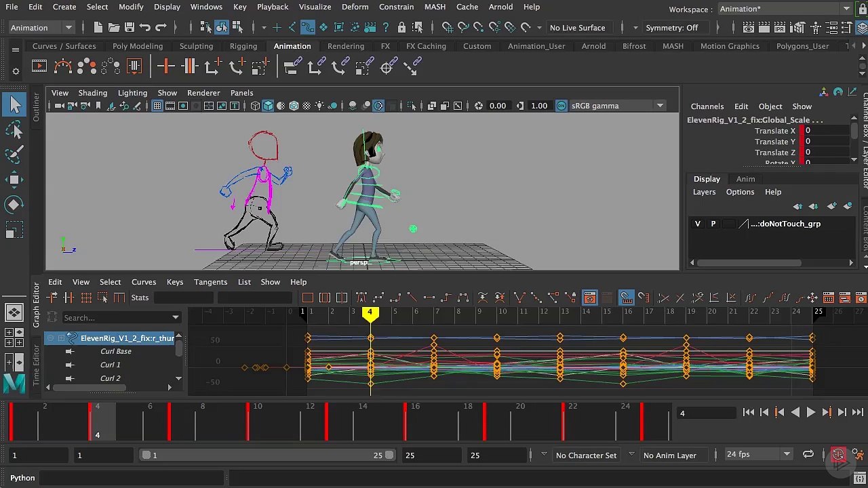Choose the Paint selection brush tool

pos(15,155)
